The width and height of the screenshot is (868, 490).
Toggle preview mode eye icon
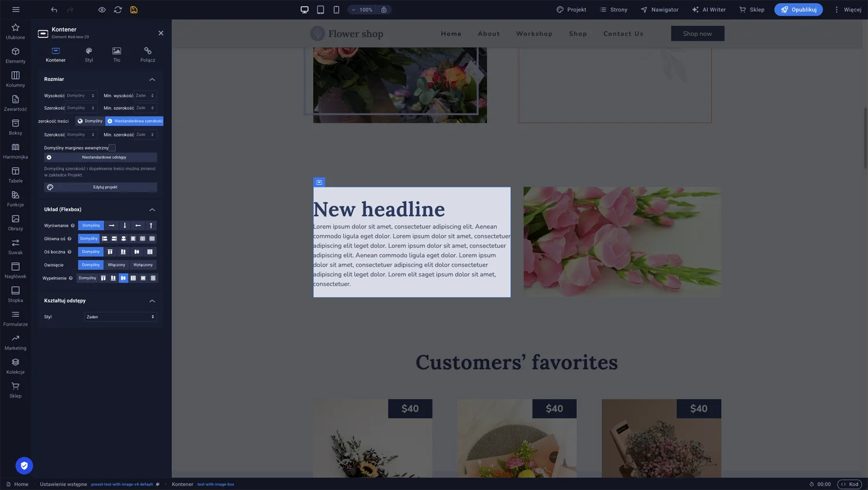pos(102,10)
